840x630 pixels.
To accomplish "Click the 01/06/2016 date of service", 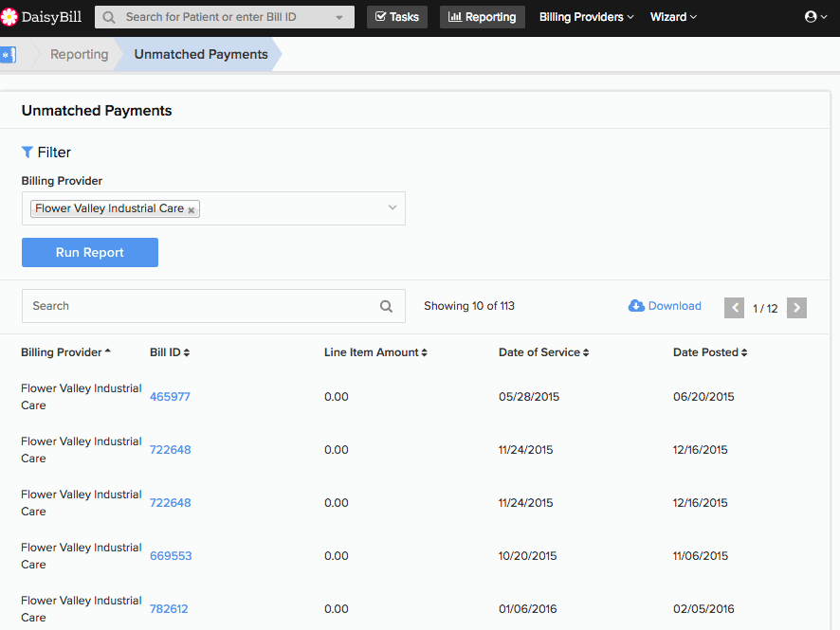I will tap(528, 608).
